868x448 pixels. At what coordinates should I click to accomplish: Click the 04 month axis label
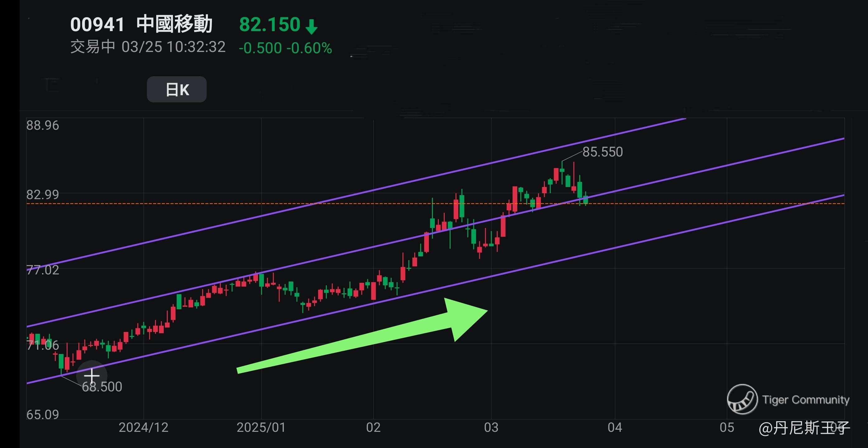pyautogui.click(x=615, y=427)
